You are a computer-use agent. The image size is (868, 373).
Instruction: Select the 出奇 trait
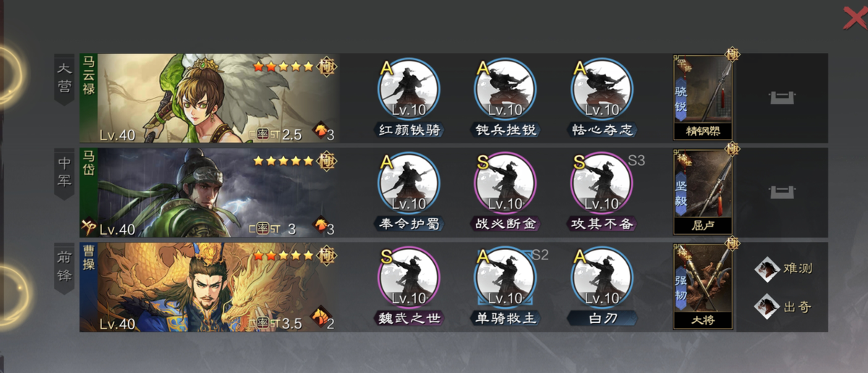coord(784,306)
